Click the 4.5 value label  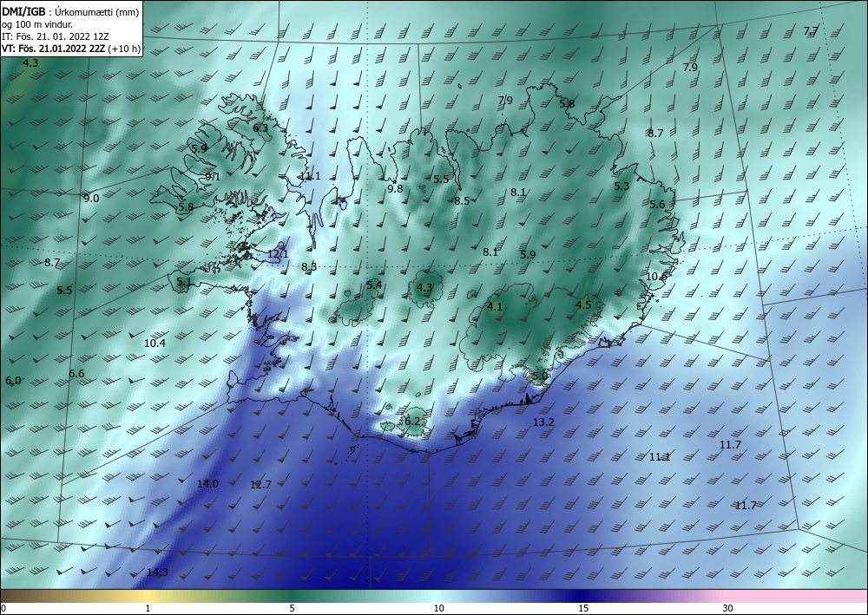(x=583, y=305)
